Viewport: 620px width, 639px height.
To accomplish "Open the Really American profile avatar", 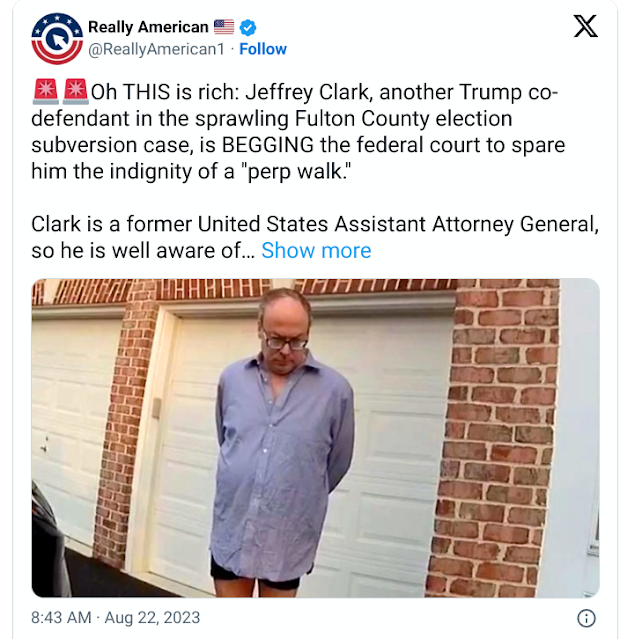I will pyautogui.click(x=57, y=39).
